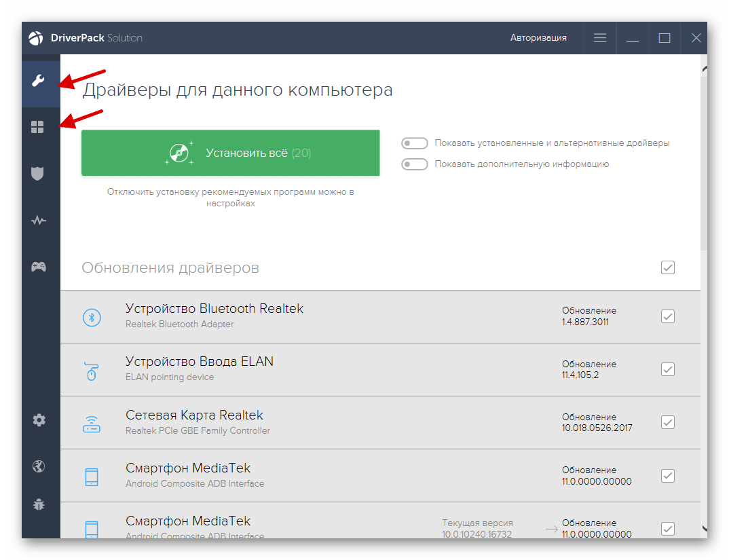Open the software grid section in sidebar

37,127
